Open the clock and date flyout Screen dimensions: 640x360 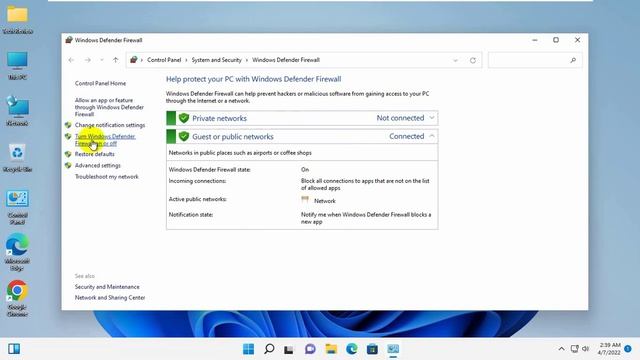coord(610,349)
